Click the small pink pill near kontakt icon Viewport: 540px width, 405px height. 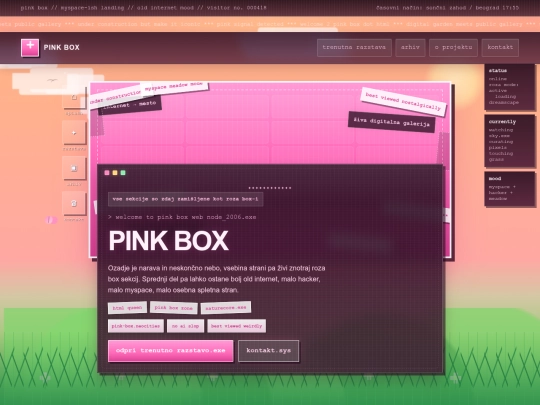[51, 220]
